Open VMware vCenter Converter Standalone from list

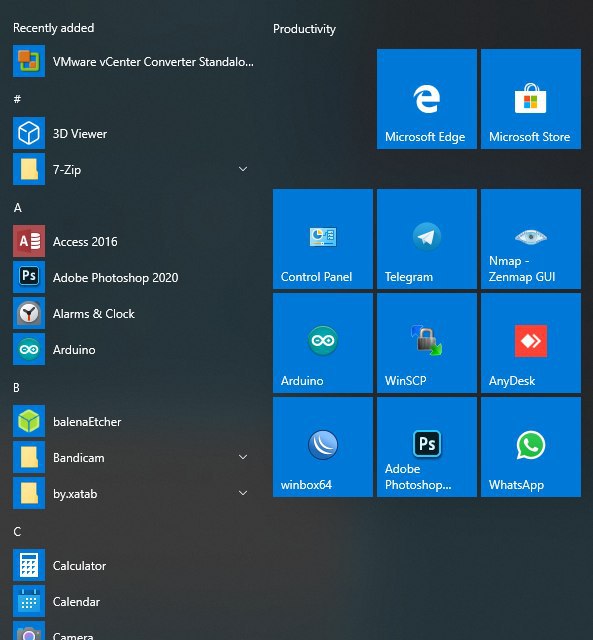click(x=134, y=61)
